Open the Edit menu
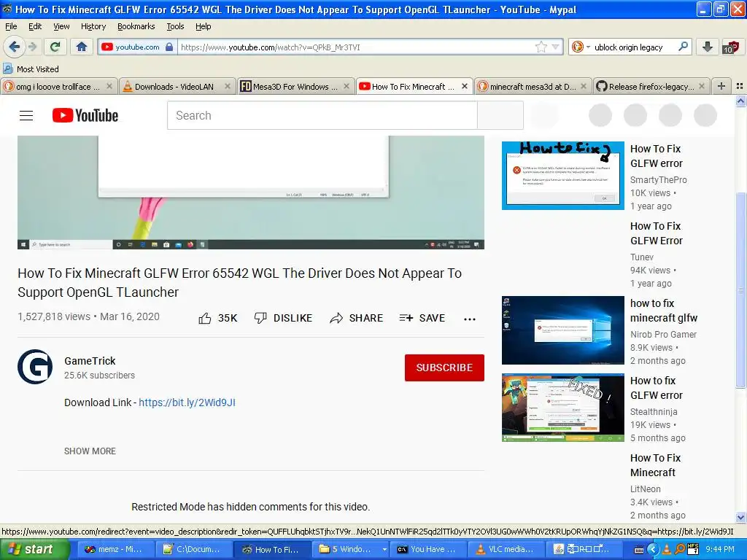The width and height of the screenshot is (747, 560). click(35, 26)
